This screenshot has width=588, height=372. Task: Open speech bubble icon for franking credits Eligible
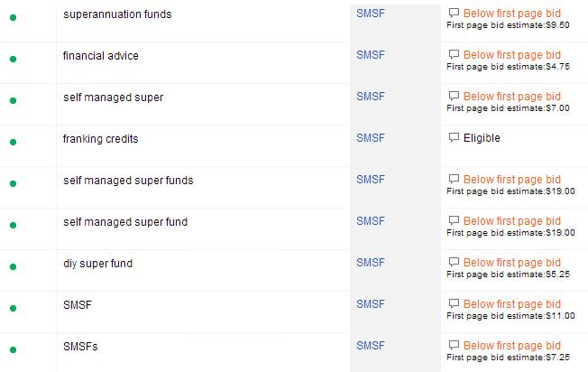(454, 138)
